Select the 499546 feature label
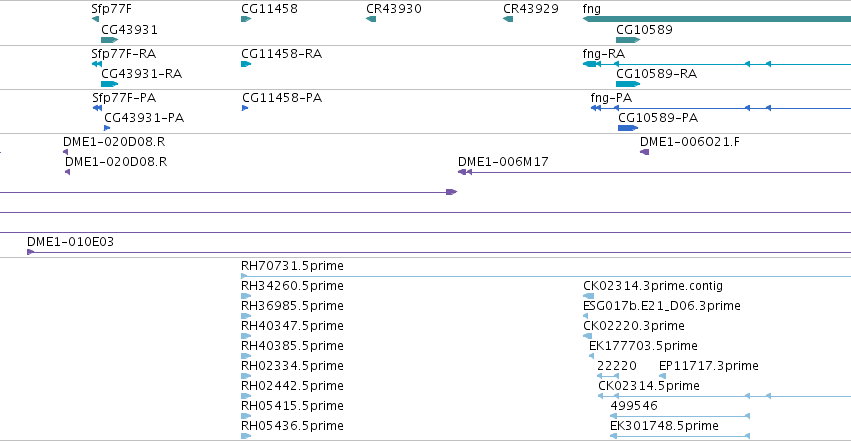Image resolution: width=851 pixels, height=441 pixels. click(634, 406)
